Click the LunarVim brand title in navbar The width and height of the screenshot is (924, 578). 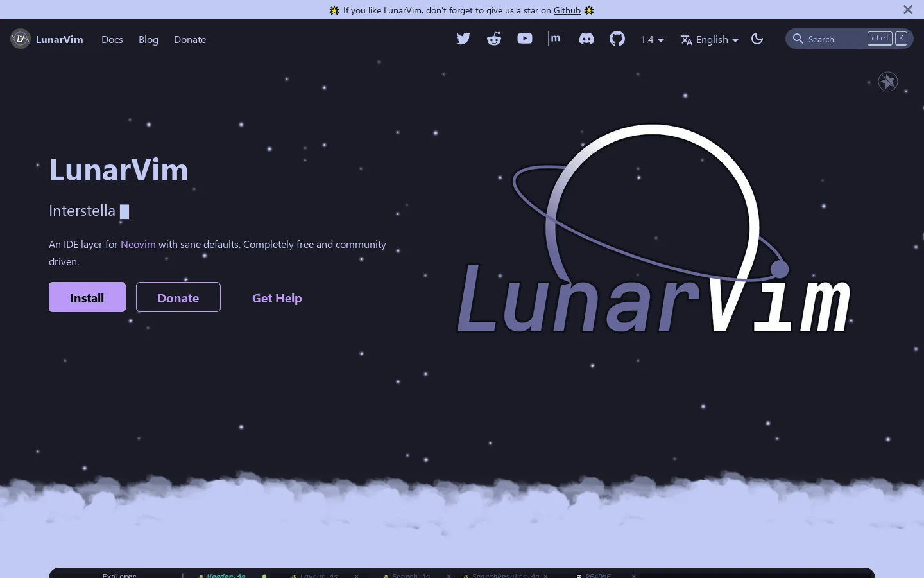pos(60,39)
